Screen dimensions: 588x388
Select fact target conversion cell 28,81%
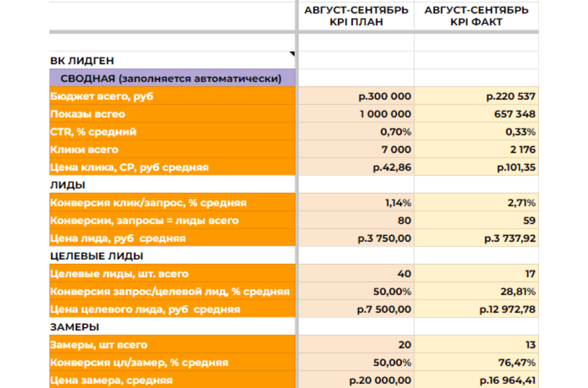pos(476,291)
